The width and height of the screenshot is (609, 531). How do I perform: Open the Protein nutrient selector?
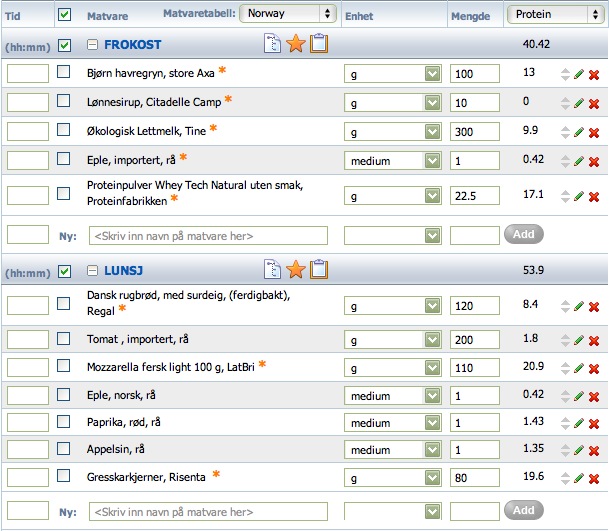pyautogui.click(x=555, y=14)
